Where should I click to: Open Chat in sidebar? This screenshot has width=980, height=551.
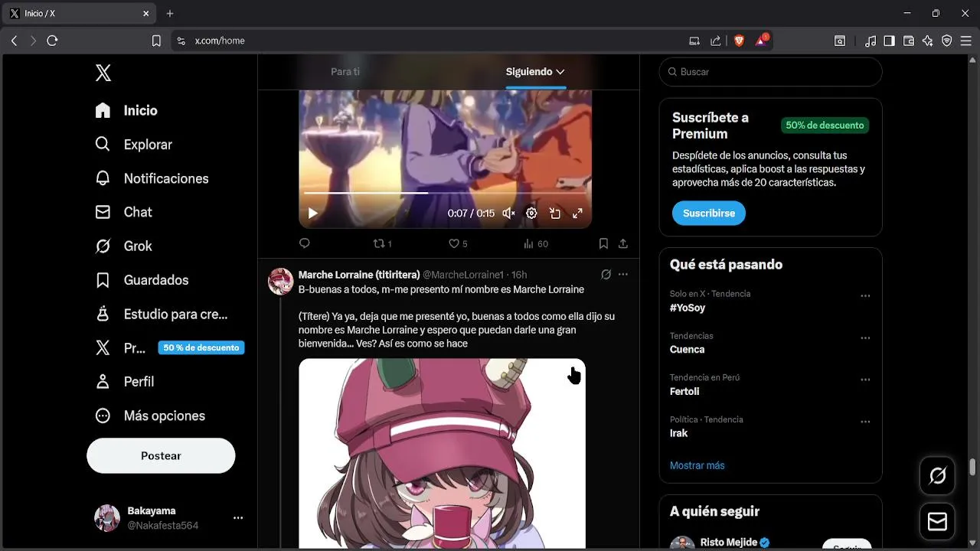tap(123, 212)
